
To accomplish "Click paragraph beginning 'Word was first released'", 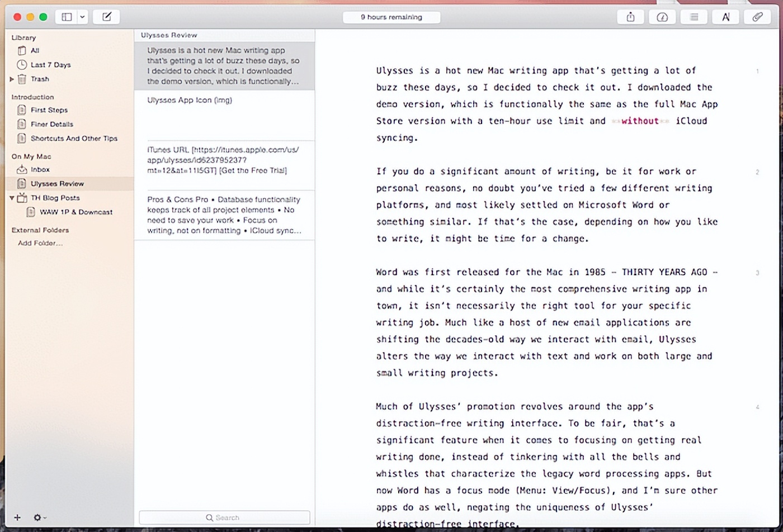I will tap(547, 322).
